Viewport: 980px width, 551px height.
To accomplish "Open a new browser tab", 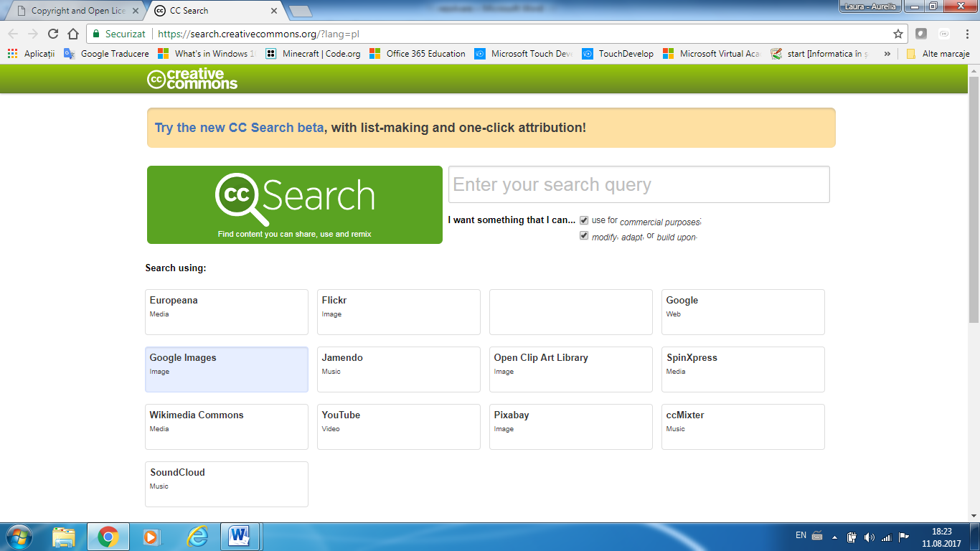I will click(300, 11).
